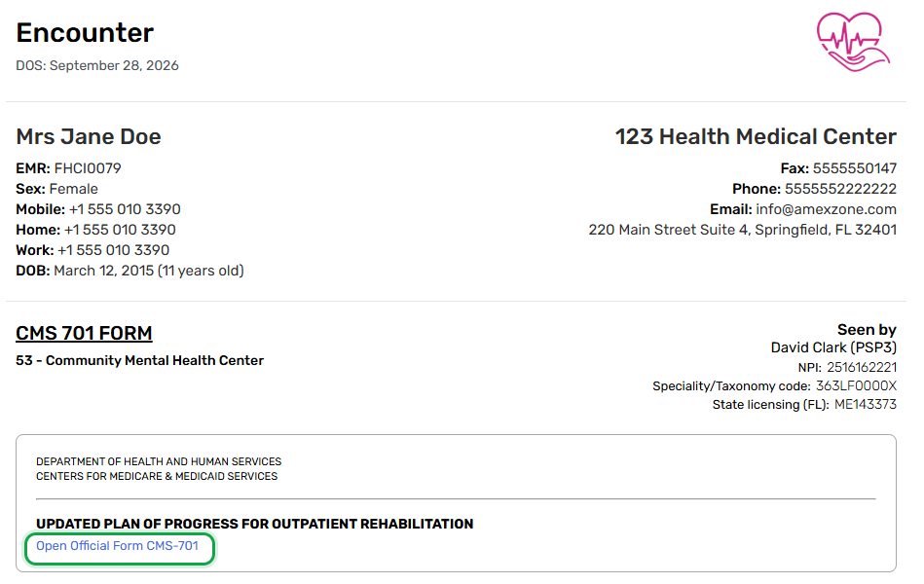
Task: Click the Home phone number line
Action: pyautogui.click(x=96, y=230)
